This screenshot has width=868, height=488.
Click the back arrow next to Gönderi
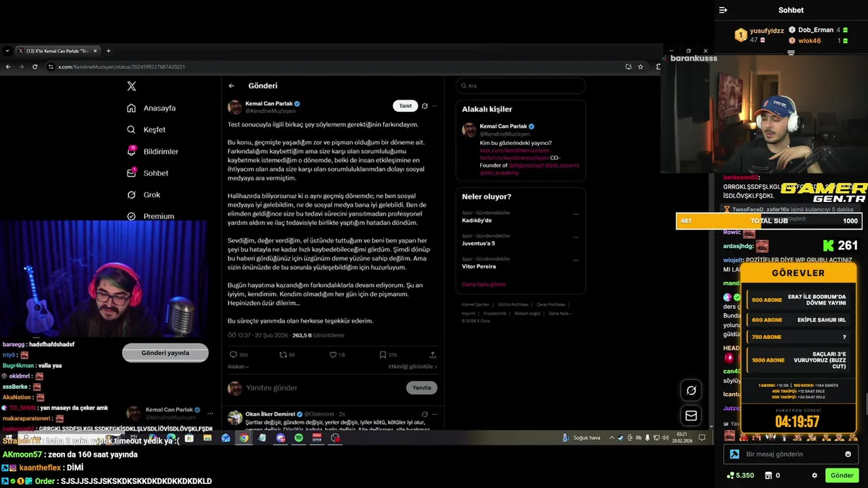coord(231,85)
